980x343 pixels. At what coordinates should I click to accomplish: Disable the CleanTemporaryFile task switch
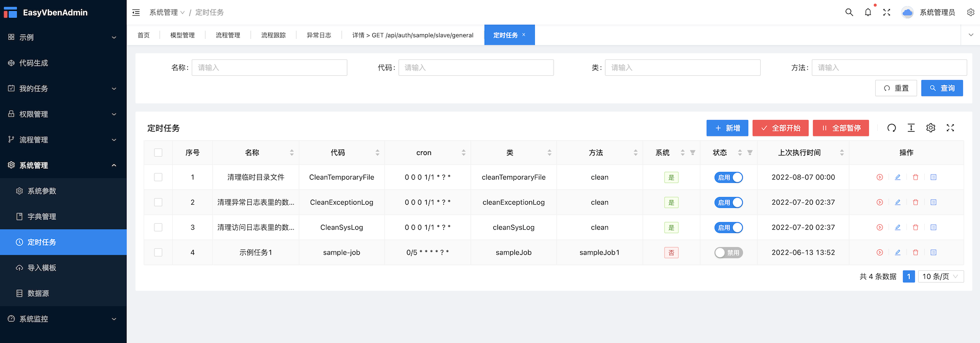pyautogui.click(x=728, y=177)
